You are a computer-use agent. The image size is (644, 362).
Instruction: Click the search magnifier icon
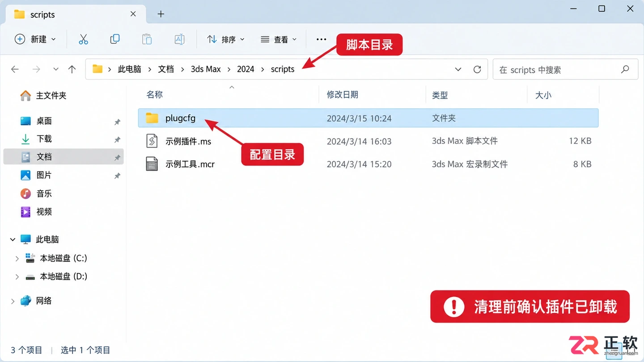pyautogui.click(x=625, y=69)
